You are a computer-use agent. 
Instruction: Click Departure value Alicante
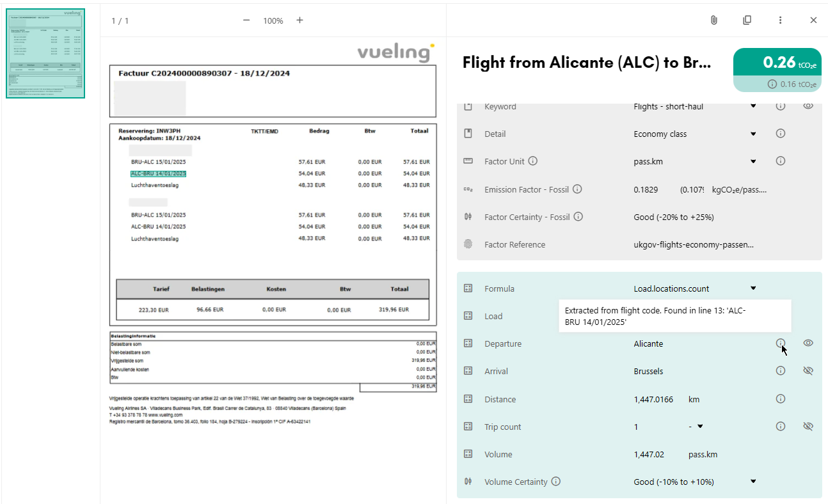[648, 344]
